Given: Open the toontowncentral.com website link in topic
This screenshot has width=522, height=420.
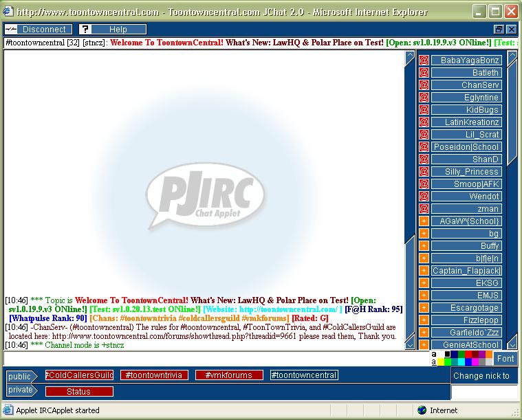Looking at the screenshot, I should [288, 309].
